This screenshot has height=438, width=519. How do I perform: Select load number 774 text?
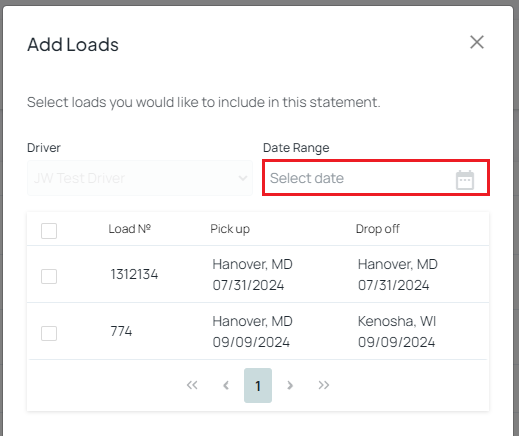(x=121, y=331)
